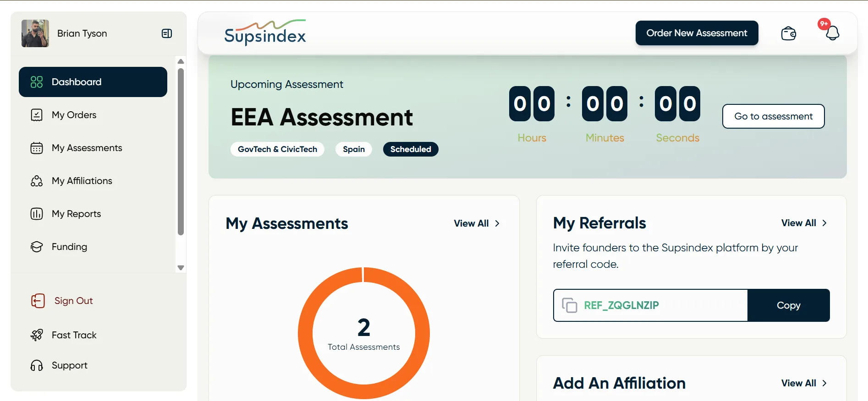
Task: Click the orange Total Assessments donut chart
Action: click(x=363, y=333)
